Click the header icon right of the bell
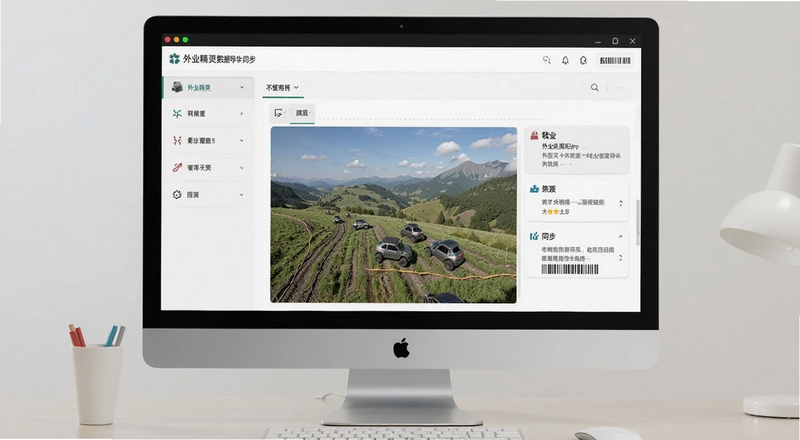800x440 pixels. (583, 60)
